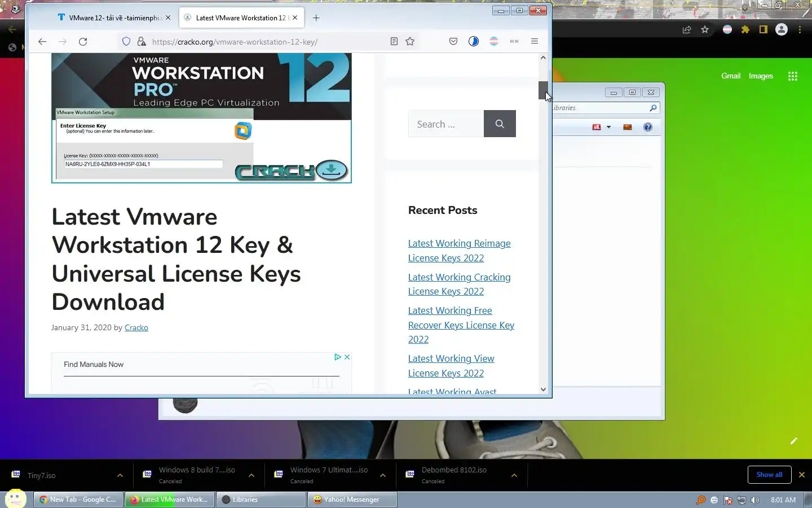Open 'Latest Working View License Keys 2022' post
The height and width of the screenshot is (508, 812).
click(x=451, y=366)
